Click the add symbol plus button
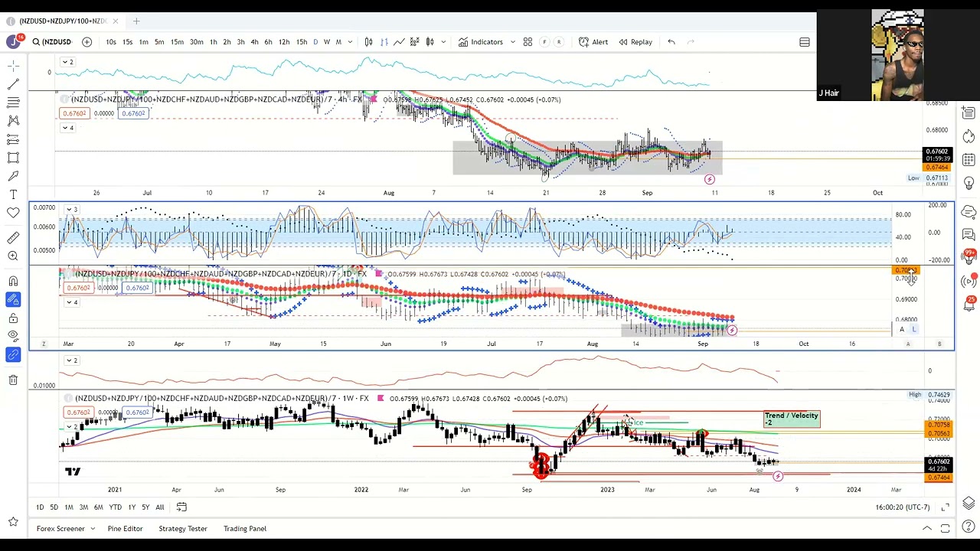 87,42
